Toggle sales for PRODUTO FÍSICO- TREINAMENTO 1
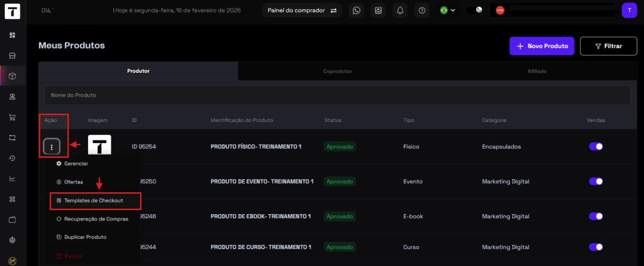This screenshot has width=644, height=266. click(x=595, y=146)
